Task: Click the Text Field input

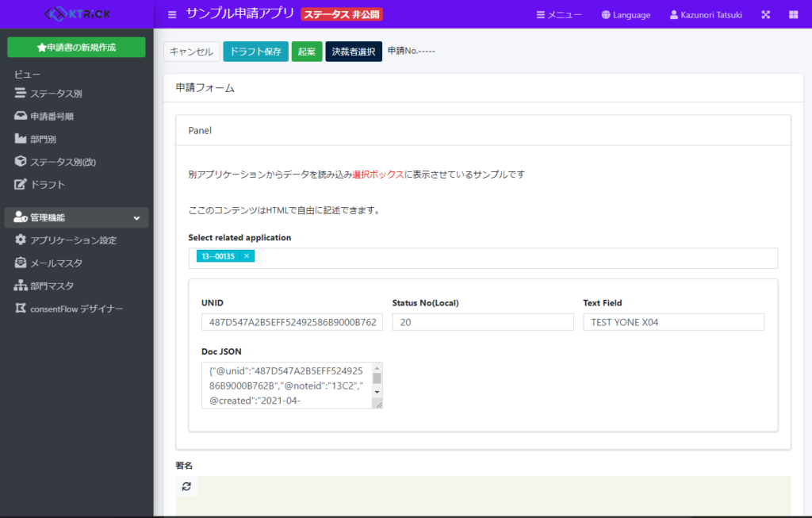Action: coord(673,322)
